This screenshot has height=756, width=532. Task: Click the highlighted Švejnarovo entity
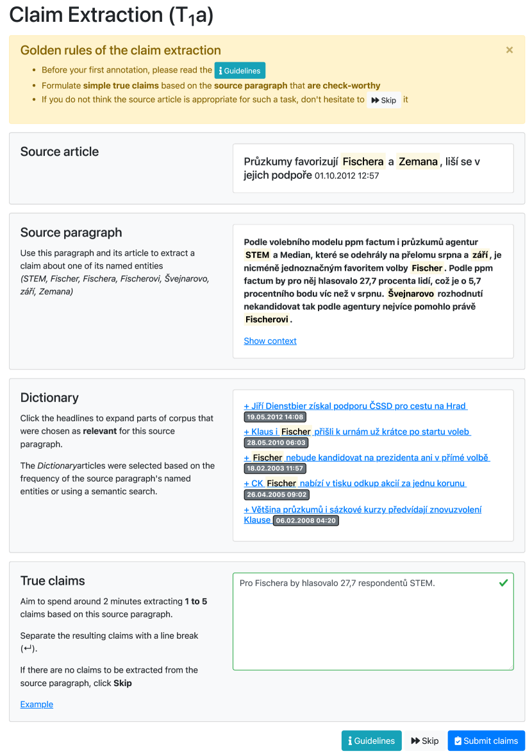click(411, 294)
